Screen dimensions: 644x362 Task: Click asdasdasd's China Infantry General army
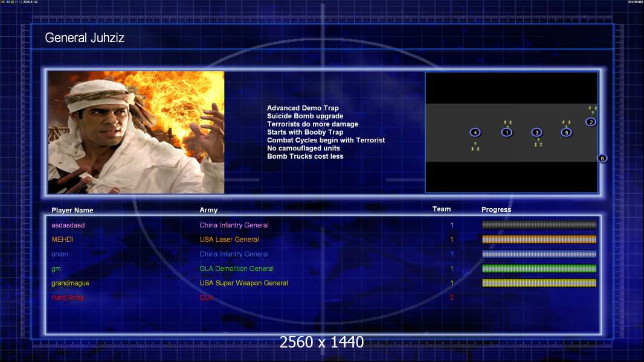[234, 225]
